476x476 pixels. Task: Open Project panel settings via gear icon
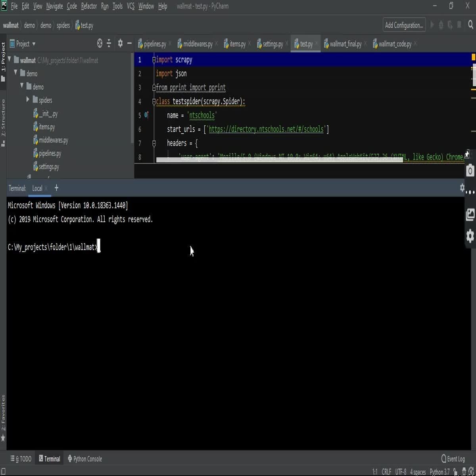coord(120,44)
